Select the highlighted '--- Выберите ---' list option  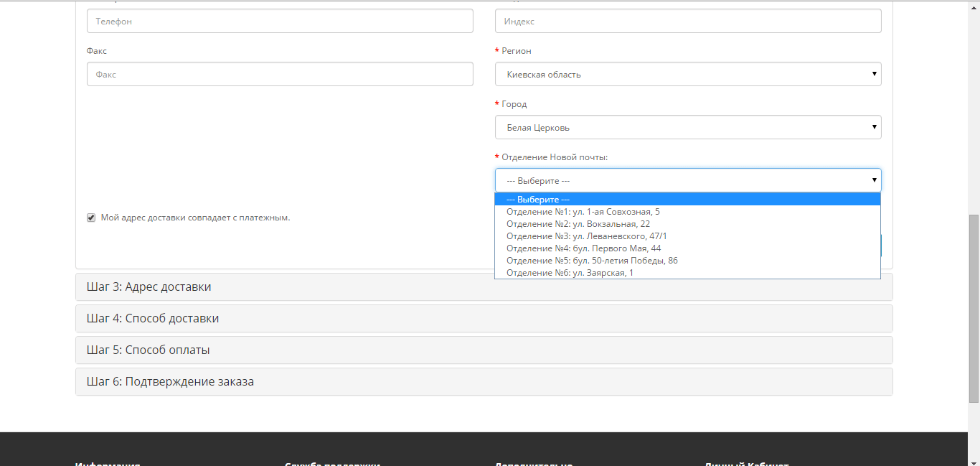(x=687, y=200)
